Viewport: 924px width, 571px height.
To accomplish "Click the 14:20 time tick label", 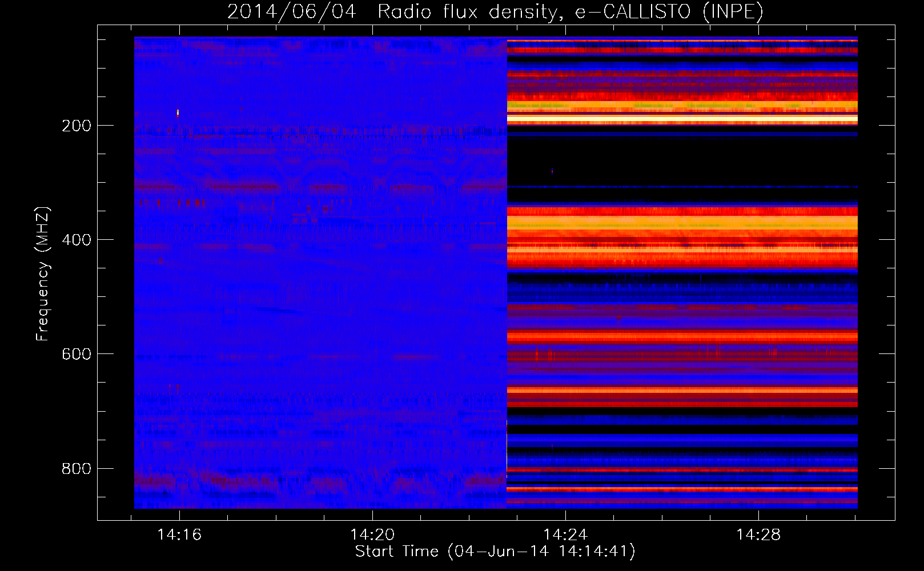I will pyautogui.click(x=372, y=534).
